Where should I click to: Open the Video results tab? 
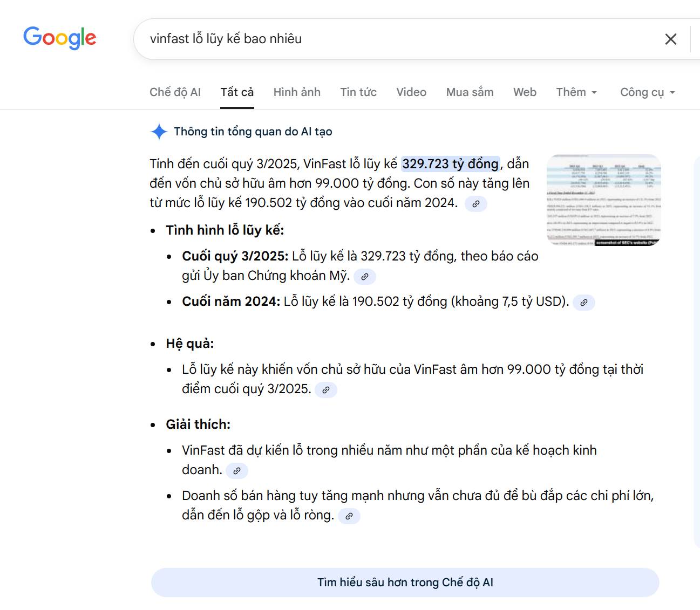pos(411,92)
